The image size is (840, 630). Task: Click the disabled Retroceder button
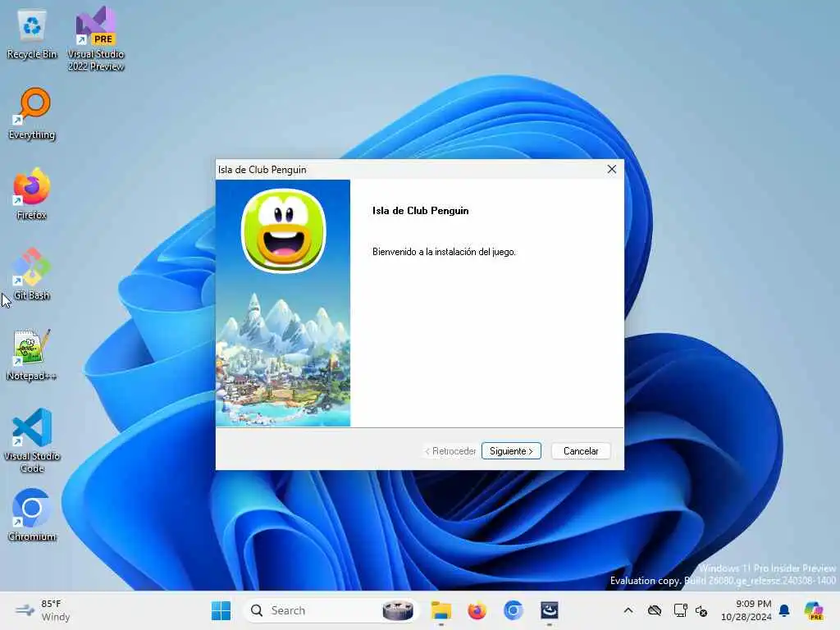click(450, 451)
